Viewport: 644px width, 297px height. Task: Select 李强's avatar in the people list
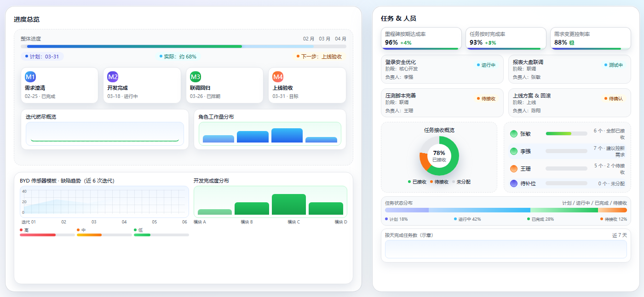click(514, 151)
